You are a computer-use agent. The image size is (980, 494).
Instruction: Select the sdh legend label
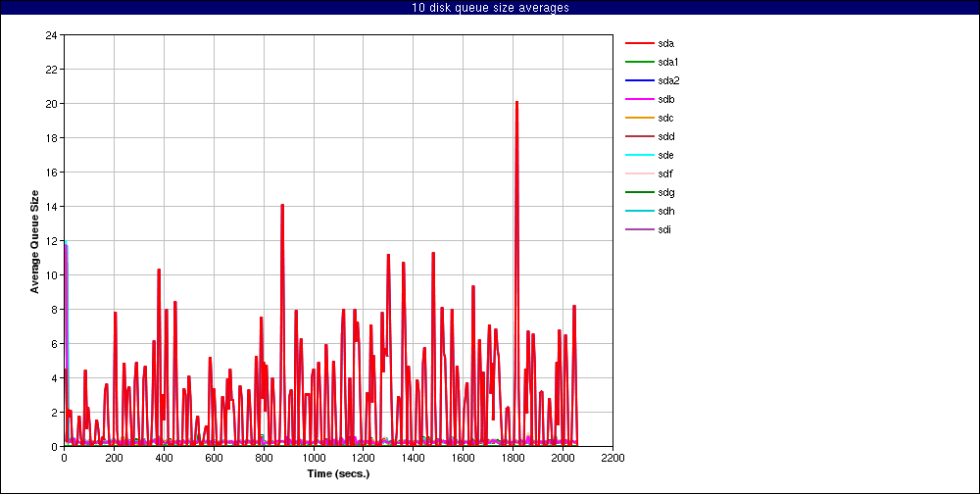[x=665, y=212]
